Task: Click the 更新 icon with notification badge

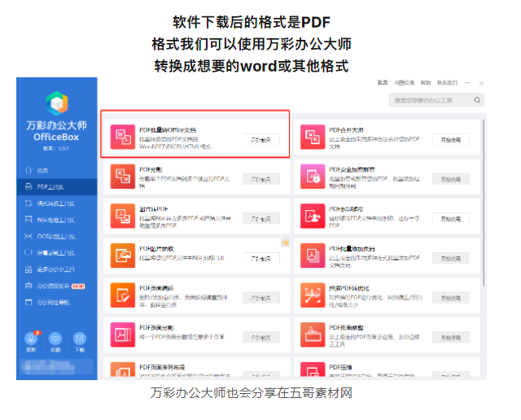Action: pos(33,339)
